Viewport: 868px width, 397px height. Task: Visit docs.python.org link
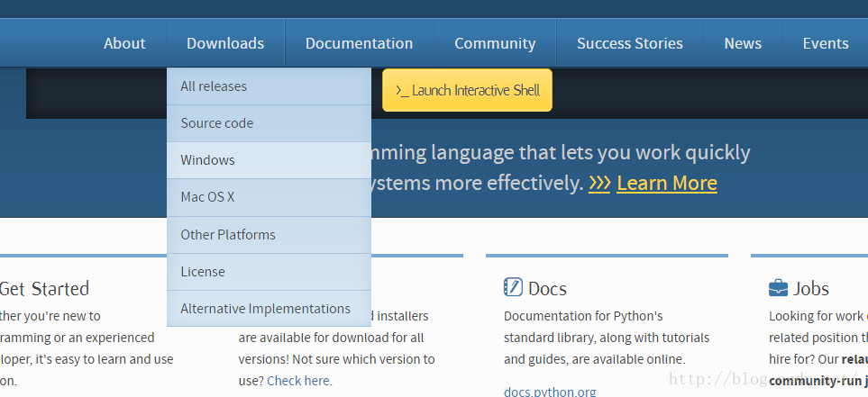550,392
